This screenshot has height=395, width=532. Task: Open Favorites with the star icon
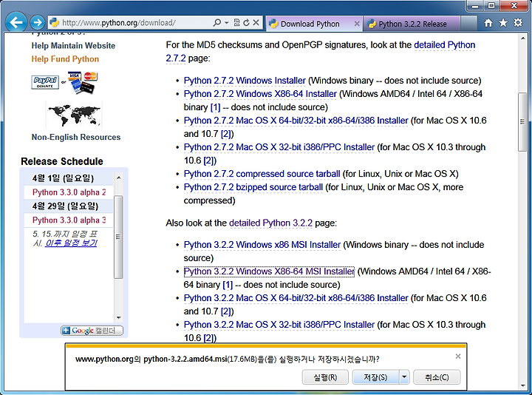tap(503, 22)
